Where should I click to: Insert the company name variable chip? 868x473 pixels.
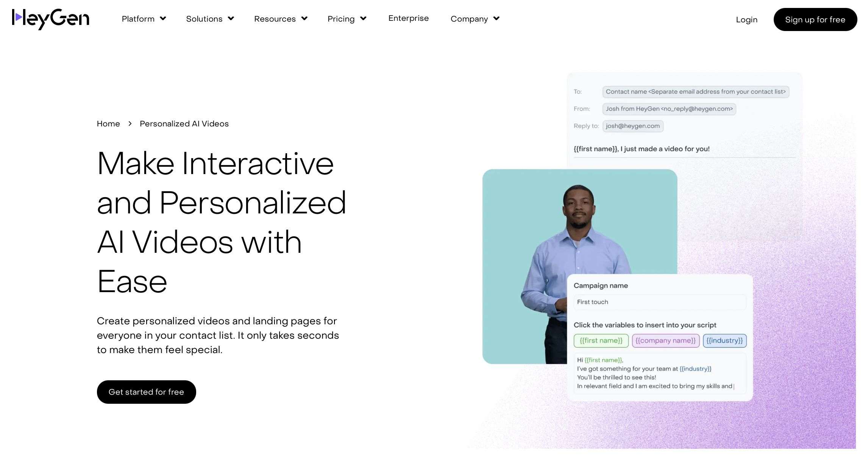[x=665, y=341]
